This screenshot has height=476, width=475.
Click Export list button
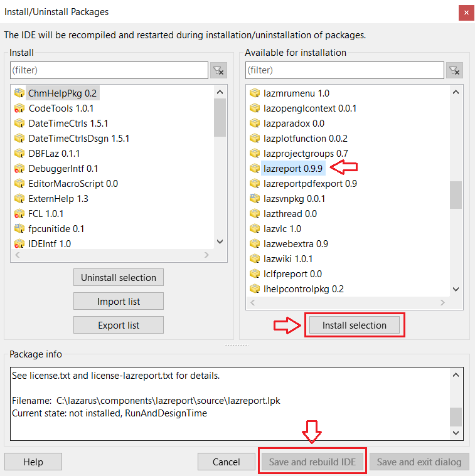click(119, 325)
